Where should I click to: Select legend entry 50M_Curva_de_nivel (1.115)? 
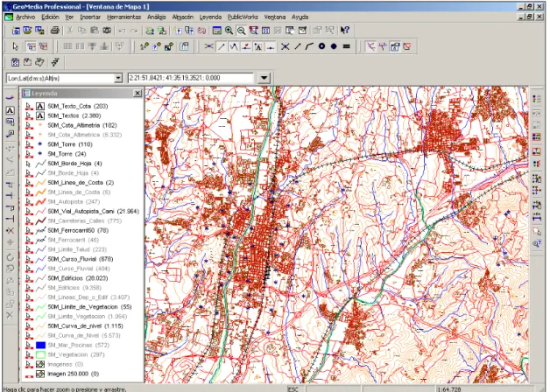click(x=85, y=325)
